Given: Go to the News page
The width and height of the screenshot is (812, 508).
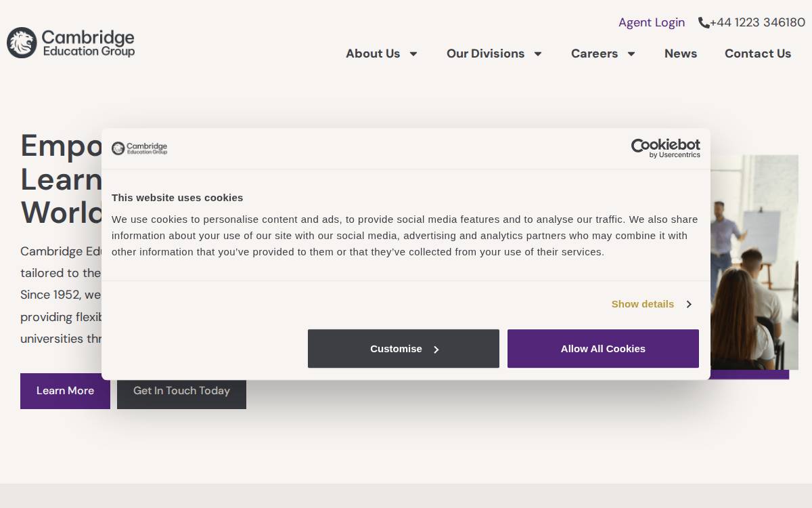Looking at the screenshot, I should [681, 54].
